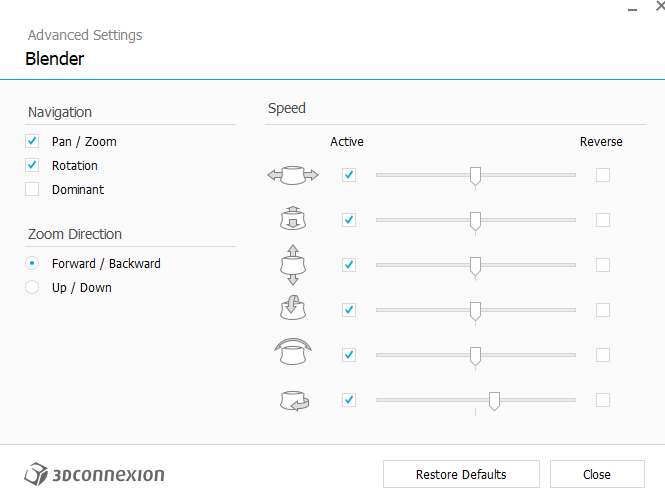Click the push/pull zoom speed slider handle
Image resolution: width=665 pixels, height=499 pixels.
(x=475, y=221)
